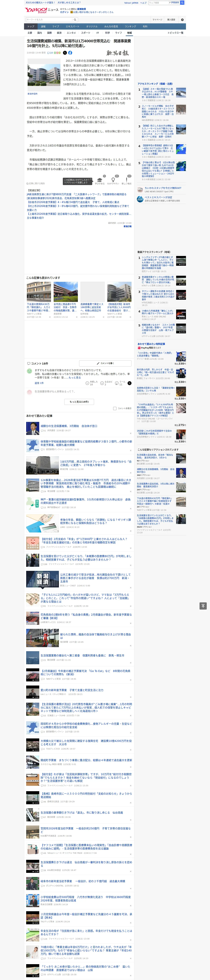The width and height of the screenshot is (210, 980).
Task: Click the ログイン link
Action: coord(64,12)
